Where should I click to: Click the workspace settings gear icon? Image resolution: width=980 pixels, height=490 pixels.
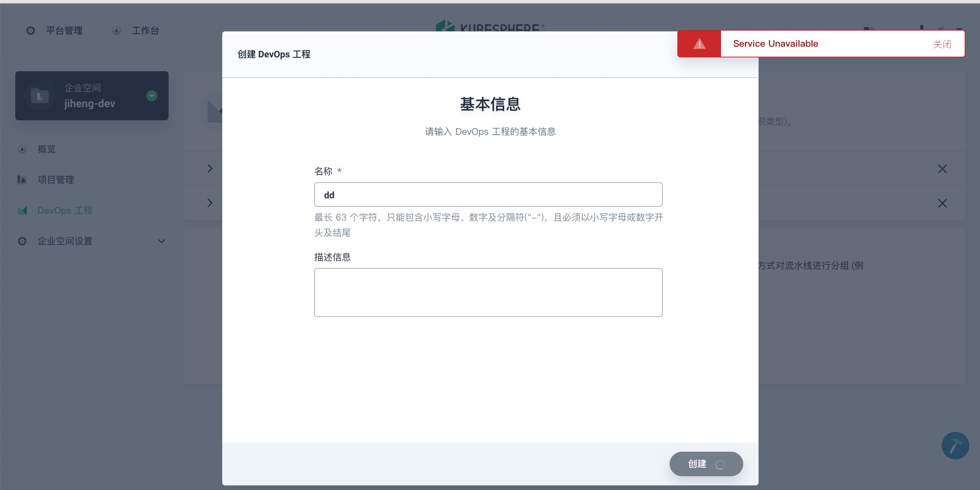pyautogui.click(x=22, y=241)
